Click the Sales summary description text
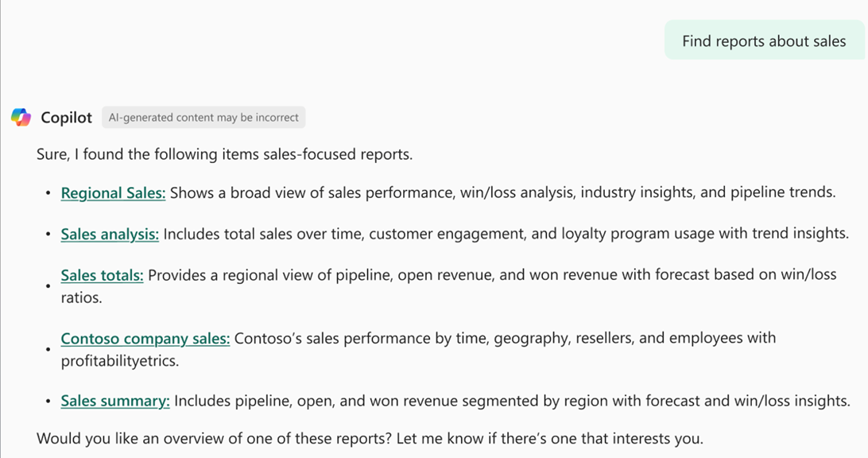The width and height of the screenshot is (868, 458). pyautogui.click(x=512, y=402)
